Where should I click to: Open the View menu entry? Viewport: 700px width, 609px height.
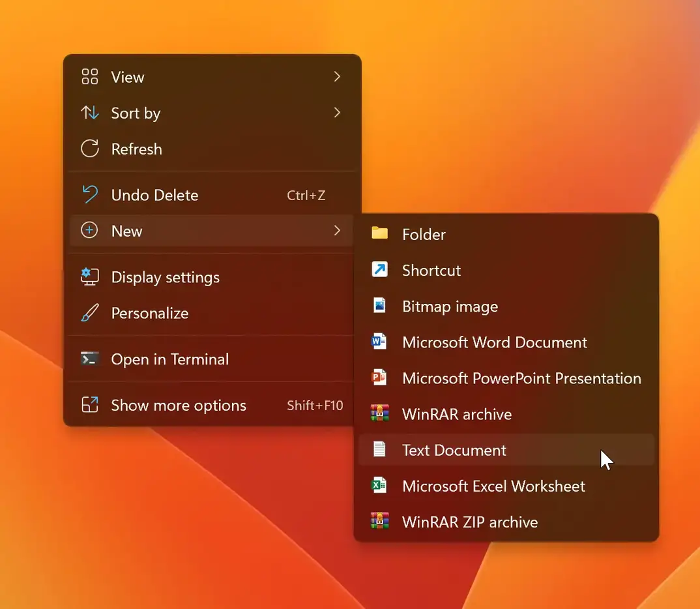212,77
